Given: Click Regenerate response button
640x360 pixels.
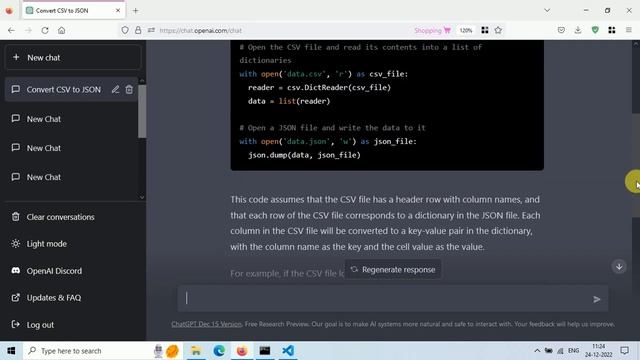Looking at the screenshot, I should pyautogui.click(x=393, y=269).
